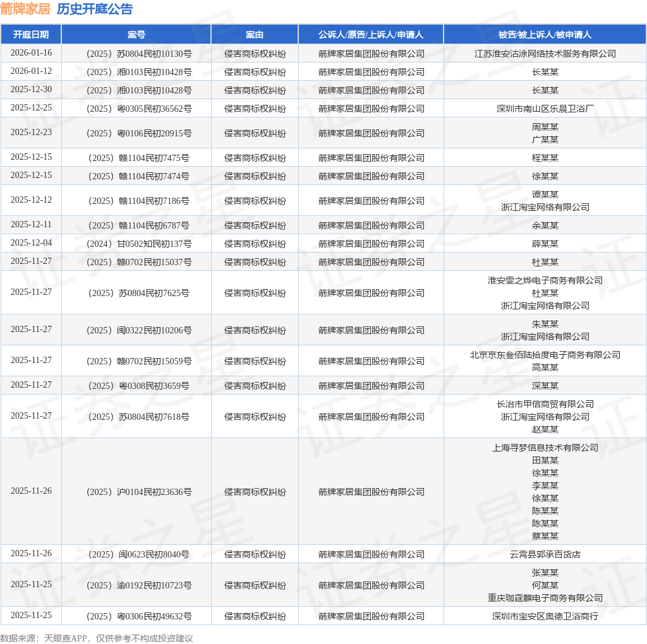
Task: Click defendant 云霄县郭承百货店
Action: 545,554
